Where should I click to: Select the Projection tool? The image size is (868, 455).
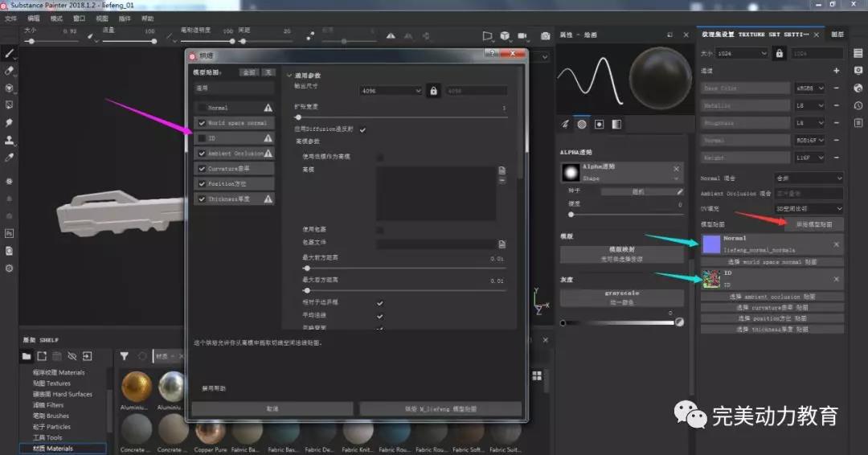point(10,88)
